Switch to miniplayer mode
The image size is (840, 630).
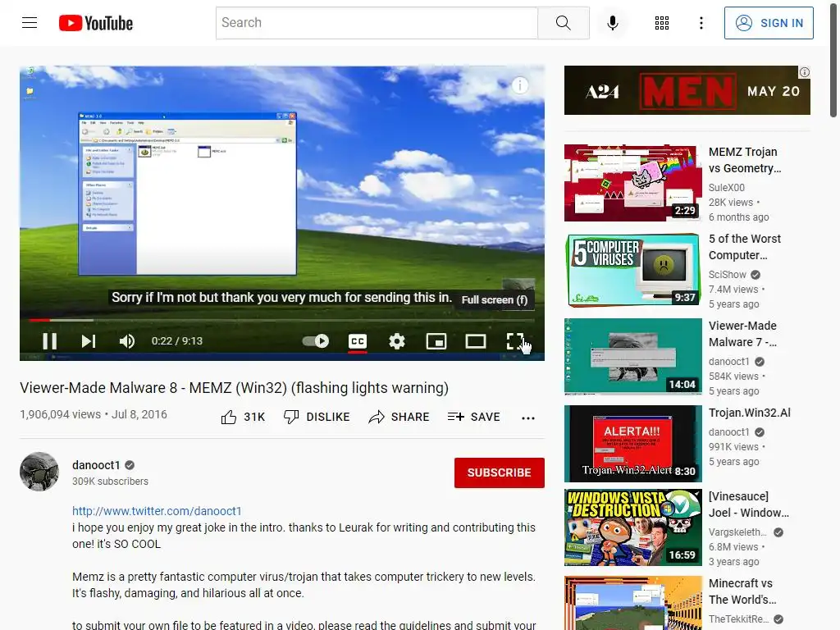tap(436, 341)
